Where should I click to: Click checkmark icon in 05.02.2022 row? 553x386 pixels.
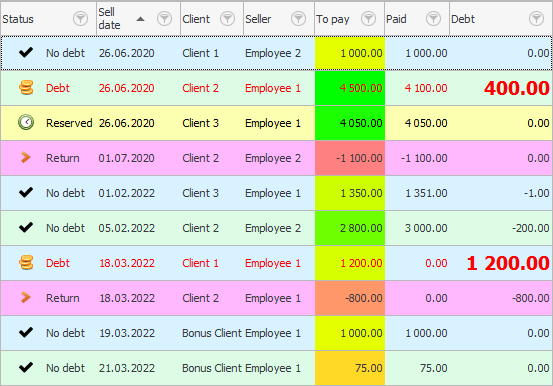click(x=26, y=228)
